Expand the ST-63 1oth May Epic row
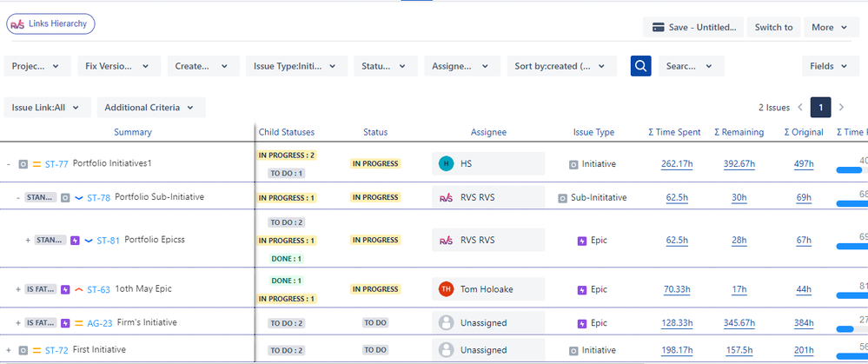 [x=17, y=289]
